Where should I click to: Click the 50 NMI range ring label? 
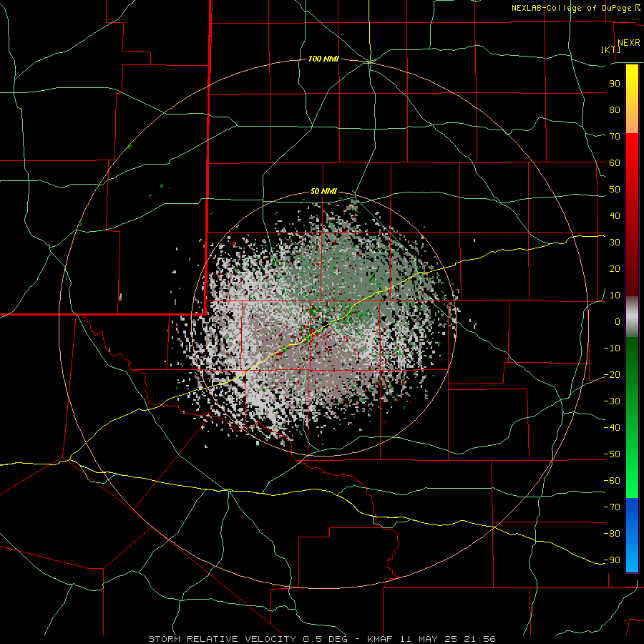coord(323,191)
